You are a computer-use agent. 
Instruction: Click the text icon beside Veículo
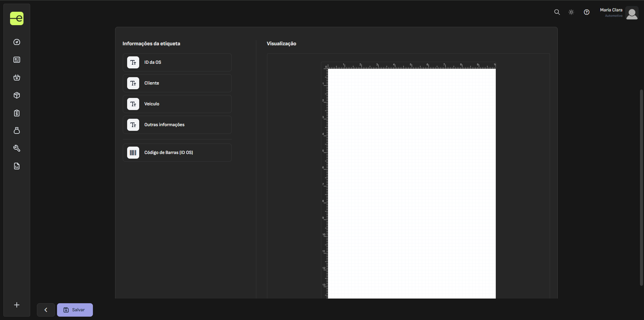coord(133,104)
